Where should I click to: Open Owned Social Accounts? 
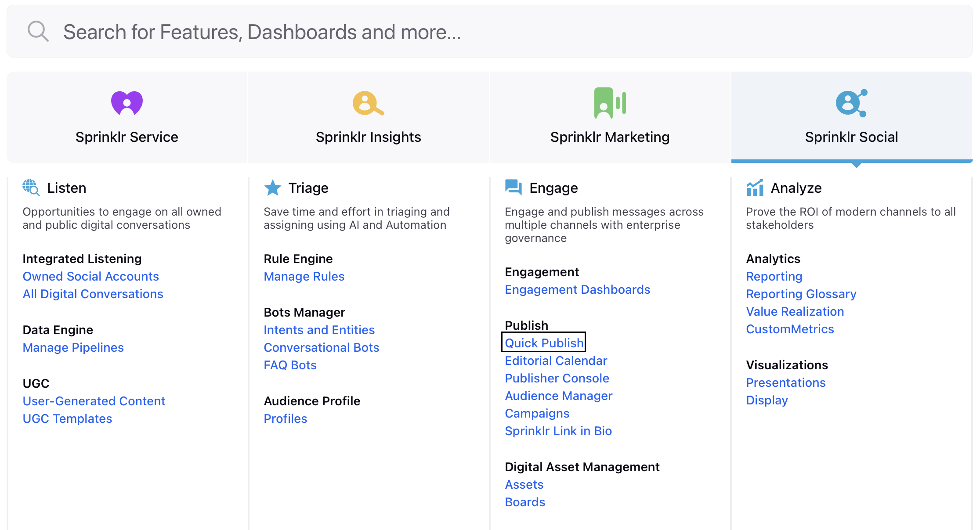90,276
